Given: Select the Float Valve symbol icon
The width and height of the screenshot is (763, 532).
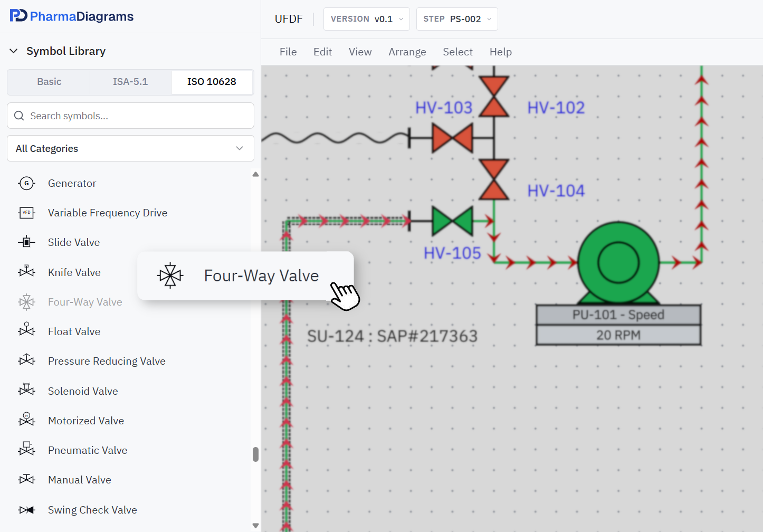Looking at the screenshot, I should (x=26, y=331).
